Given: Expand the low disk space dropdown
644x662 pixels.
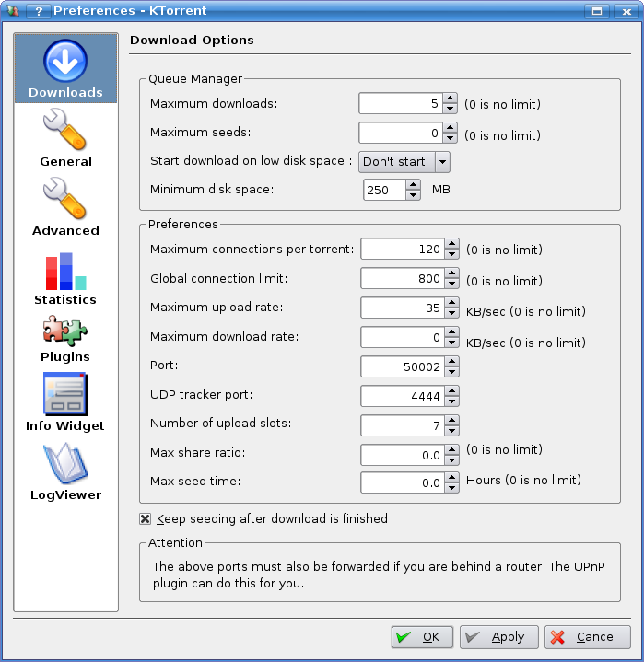Looking at the screenshot, I should click(441, 162).
